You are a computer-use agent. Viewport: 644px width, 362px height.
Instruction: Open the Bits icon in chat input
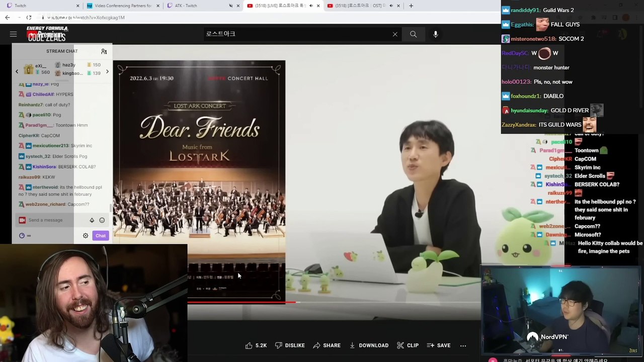92,220
